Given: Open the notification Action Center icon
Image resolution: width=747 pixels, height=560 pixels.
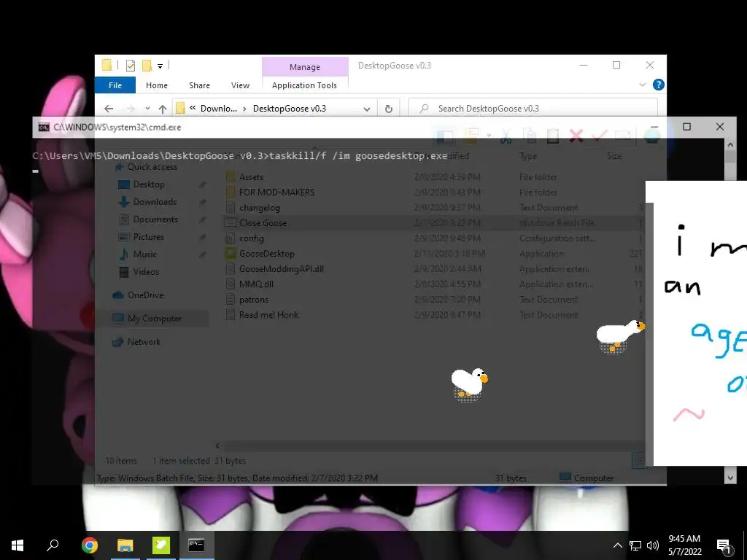Looking at the screenshot, I should pos(724,545).
